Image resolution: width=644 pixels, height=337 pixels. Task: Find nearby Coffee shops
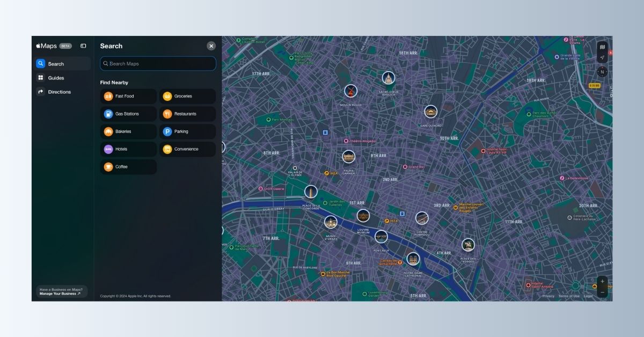click(128, 167)
